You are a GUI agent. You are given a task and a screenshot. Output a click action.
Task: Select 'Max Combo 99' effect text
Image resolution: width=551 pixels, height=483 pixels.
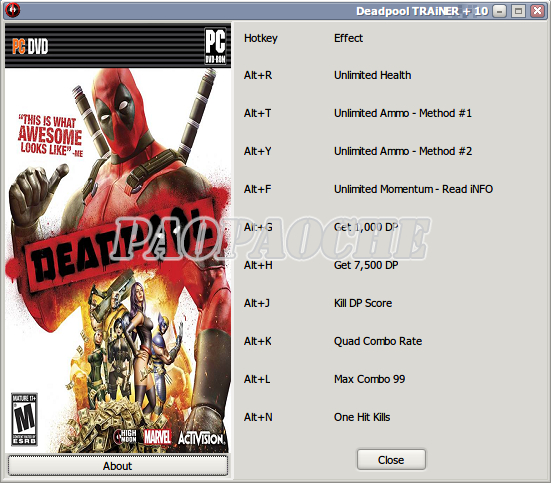pyautogui.click(x=369, y=379)
